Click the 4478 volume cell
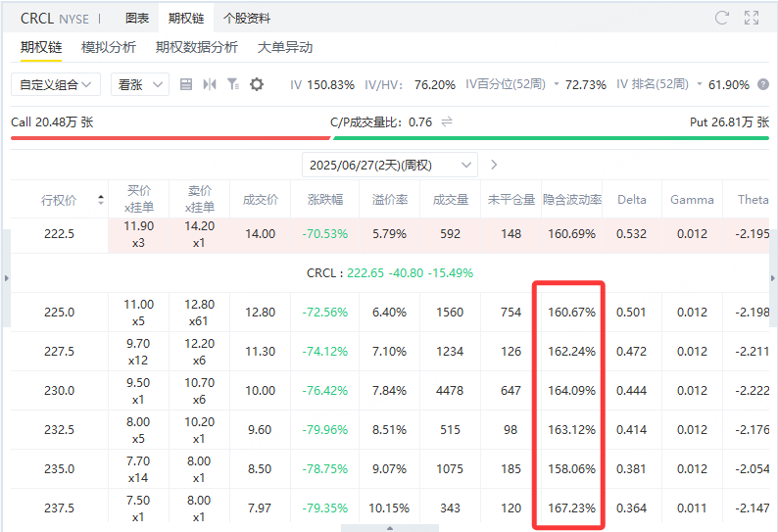Image resolution: width=778 pixels, height=532 pixels. pyautogui.click(x=450, y=391)
